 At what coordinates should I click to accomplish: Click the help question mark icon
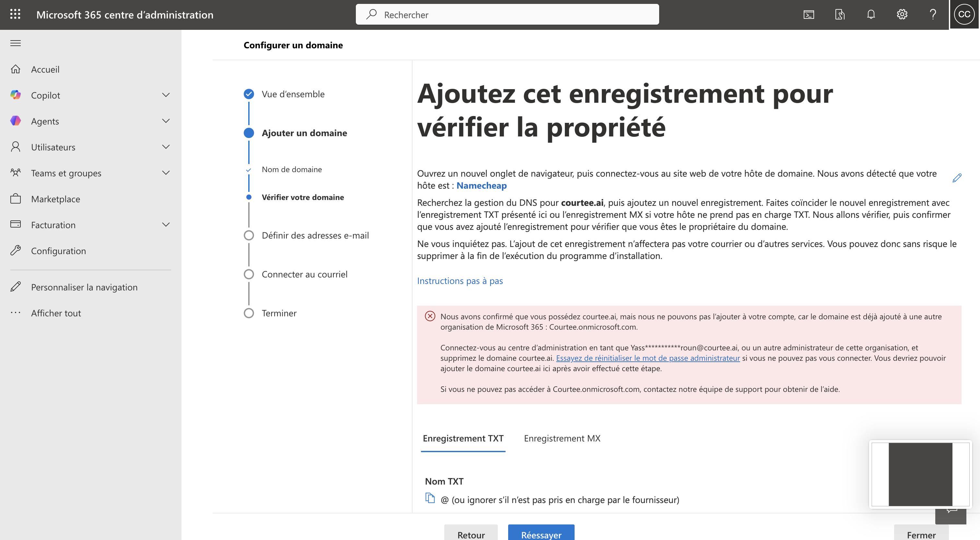click(932, 15)
